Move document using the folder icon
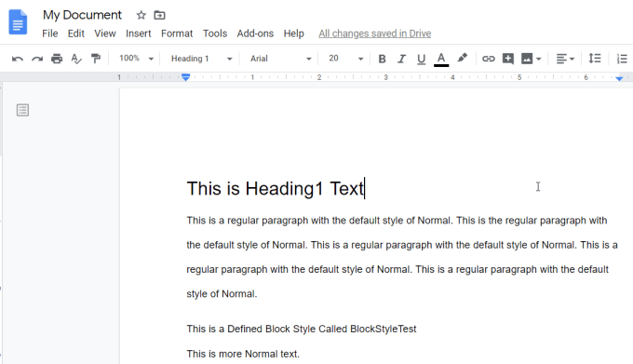 [x=159, y=15]
